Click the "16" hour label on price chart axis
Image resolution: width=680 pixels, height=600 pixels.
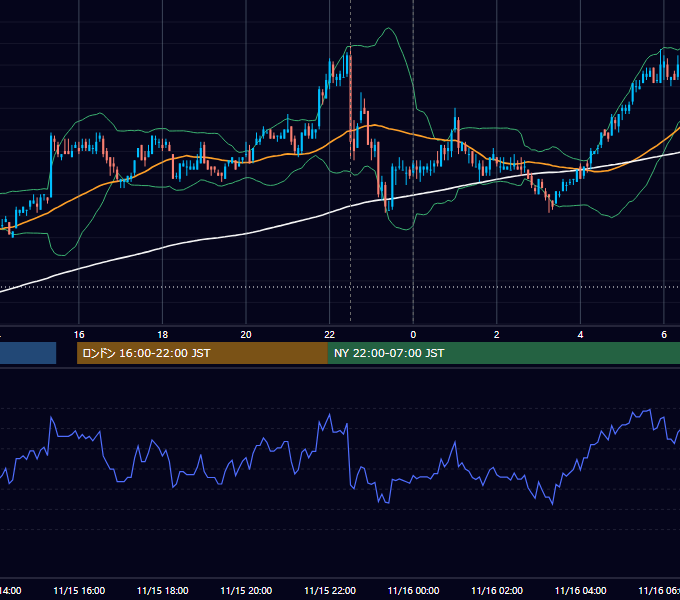(79, 334)
